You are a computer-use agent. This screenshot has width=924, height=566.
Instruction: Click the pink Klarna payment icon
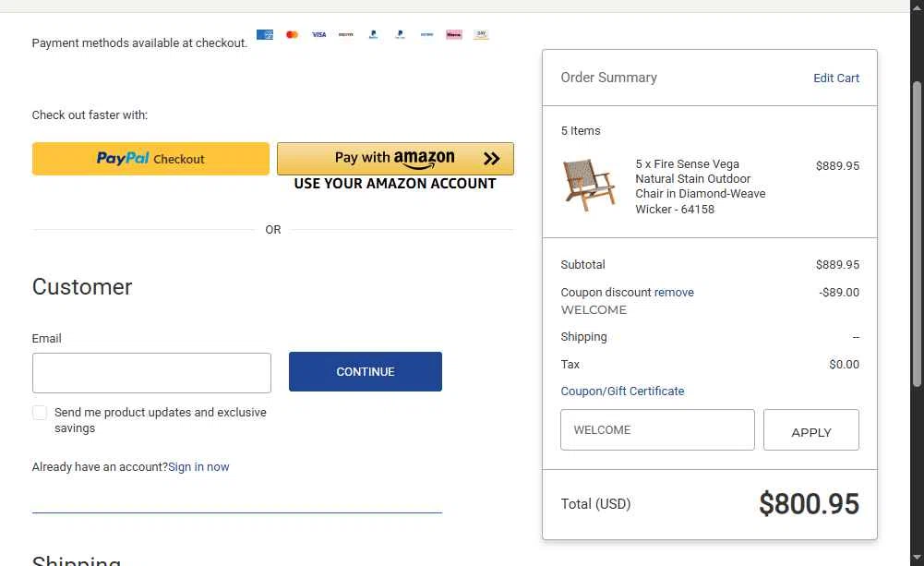coord(454,35)
